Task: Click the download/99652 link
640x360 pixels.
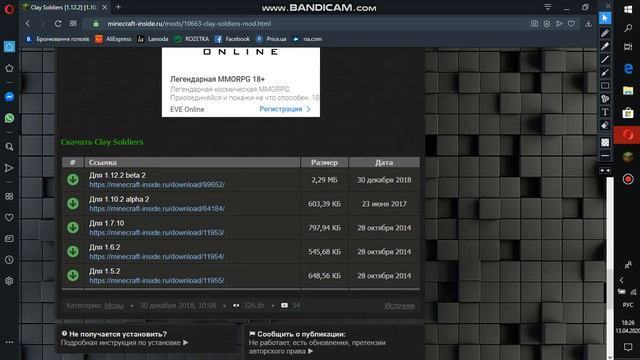Action: point(157,184)
